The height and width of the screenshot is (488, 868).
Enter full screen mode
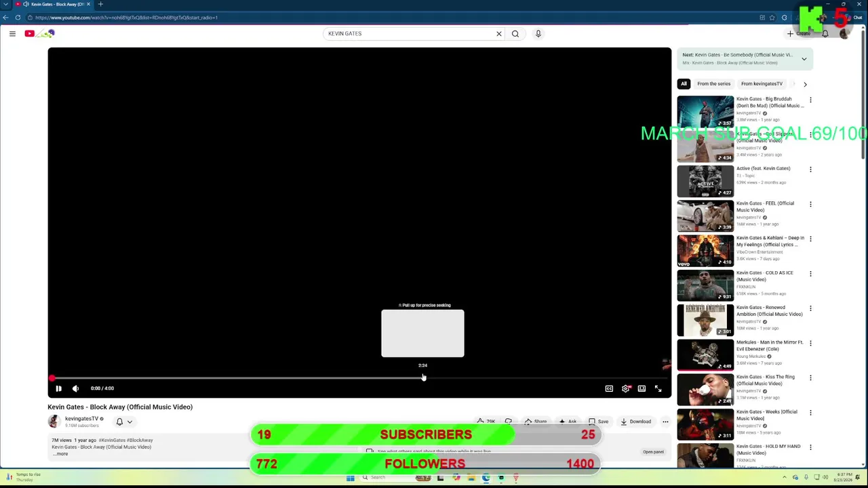click(x=658, y=388)
